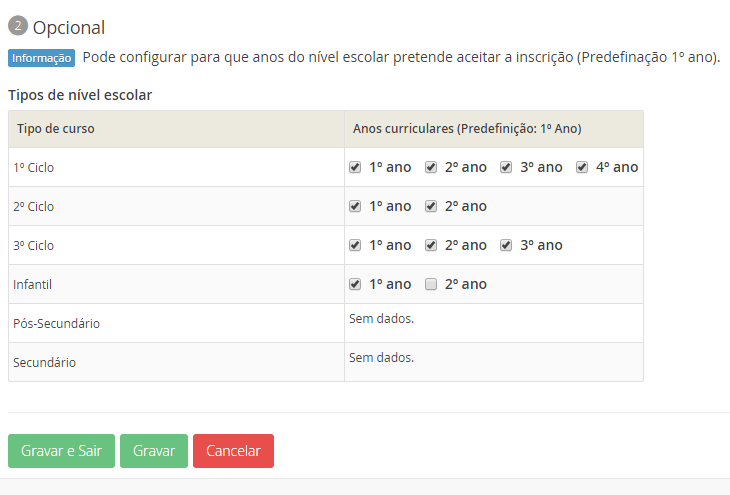Viewport: 730px width, 495px height.
Task: Click the step 2 Opcional number badge
Action: (18, 27)
